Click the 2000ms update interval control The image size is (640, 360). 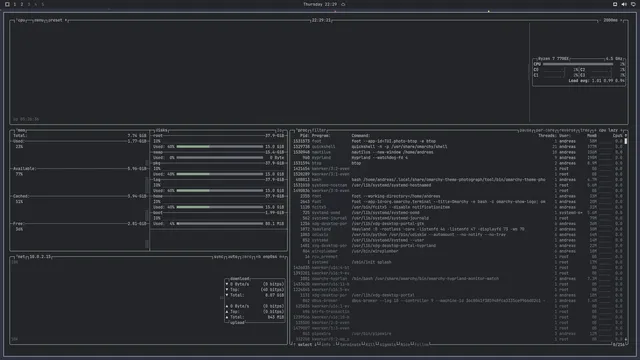pos(610,20)
